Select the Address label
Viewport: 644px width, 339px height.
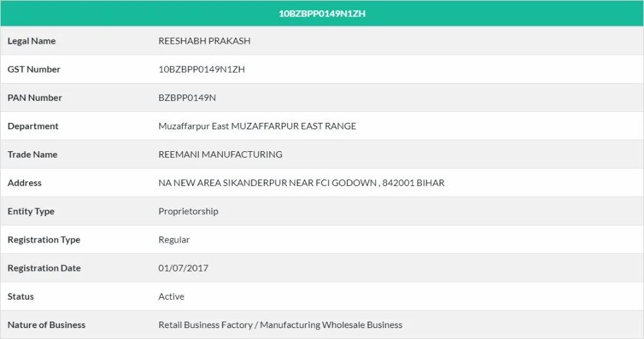pyautogui.click(x=24, y=183)
